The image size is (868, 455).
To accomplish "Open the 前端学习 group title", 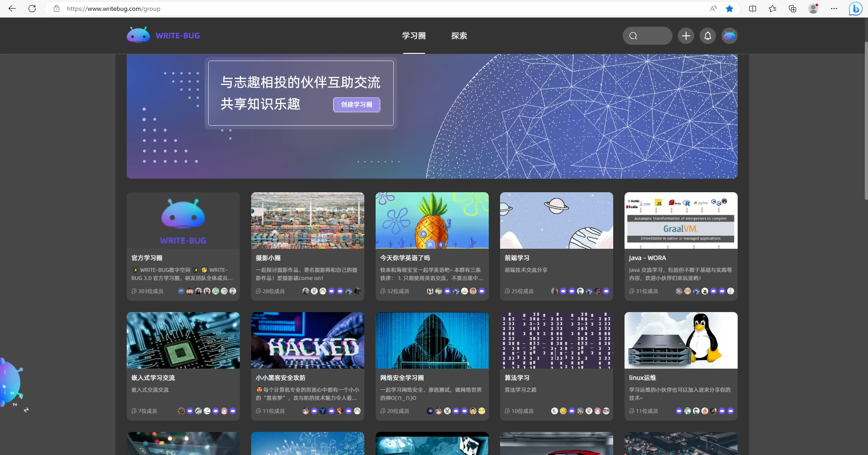I will 517,258.
